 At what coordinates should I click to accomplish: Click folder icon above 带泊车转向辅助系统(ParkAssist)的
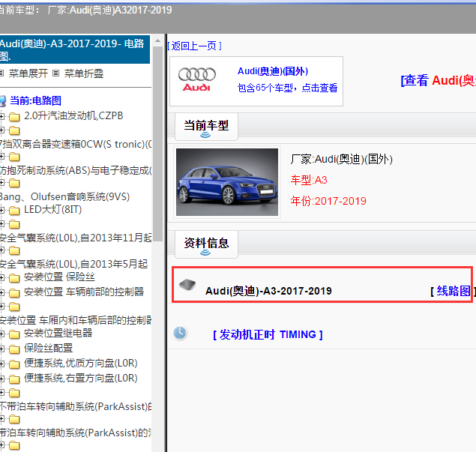coord(14,420)
